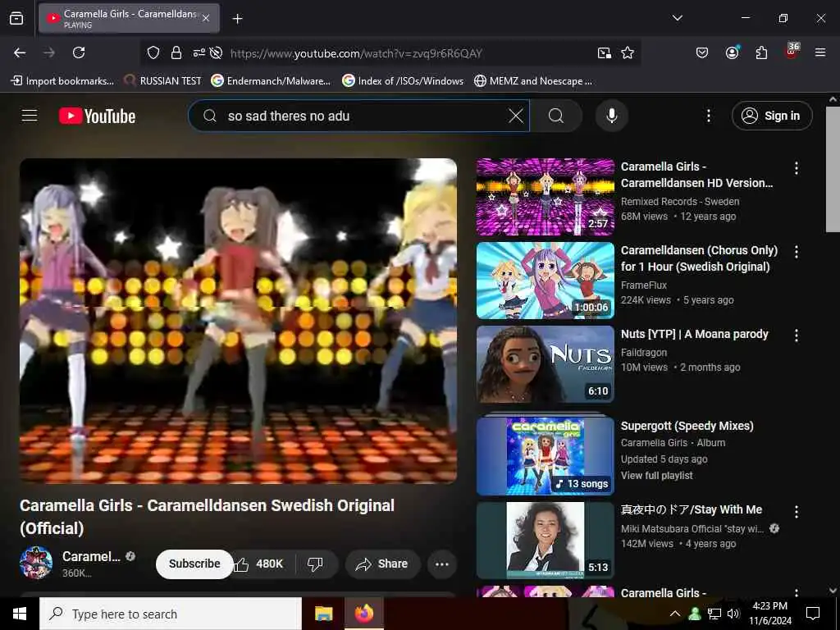Show hidden system tray icons
Viewport: 840px width, 630px height.
coord(675,614)
